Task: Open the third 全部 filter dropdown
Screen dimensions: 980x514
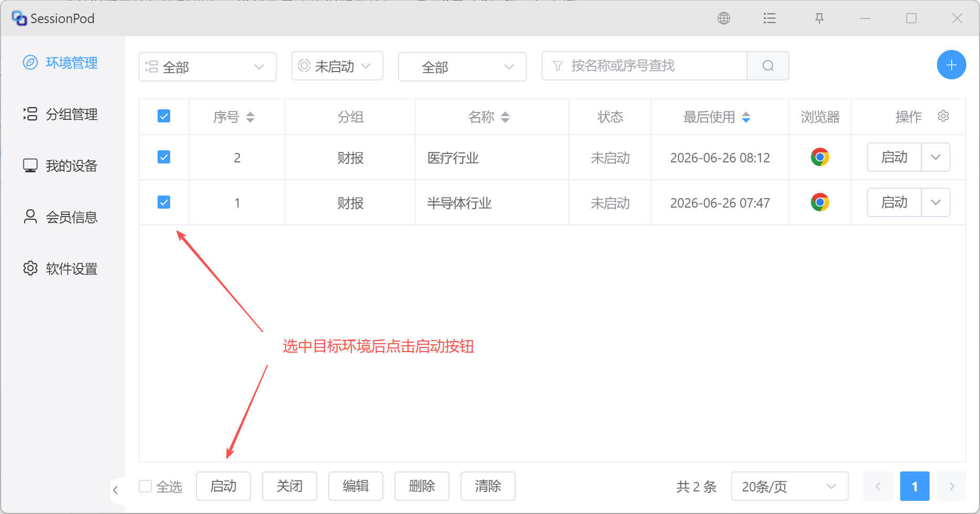Action: (x=462, y=67)
